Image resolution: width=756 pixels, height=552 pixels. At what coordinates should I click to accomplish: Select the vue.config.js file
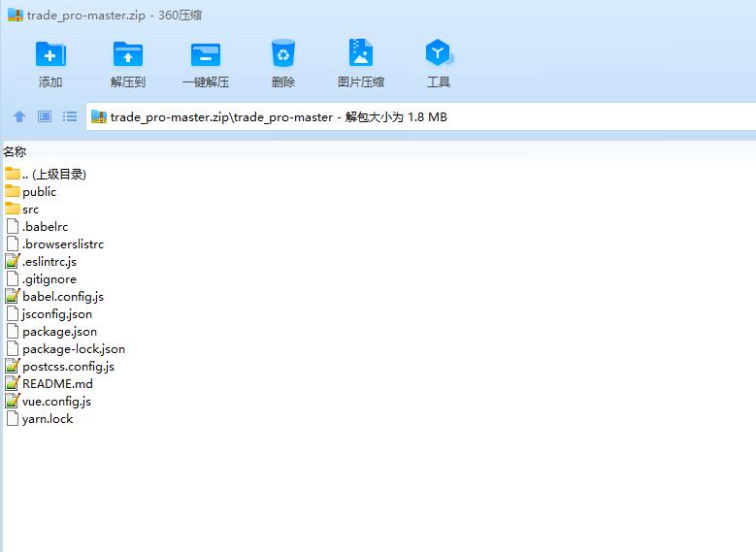pos(56,402)
